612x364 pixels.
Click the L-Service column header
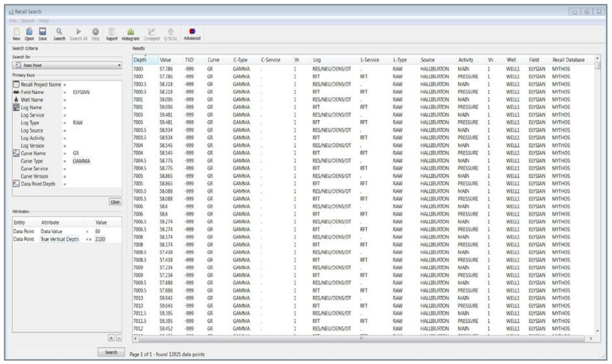click(x=370, y=60)
